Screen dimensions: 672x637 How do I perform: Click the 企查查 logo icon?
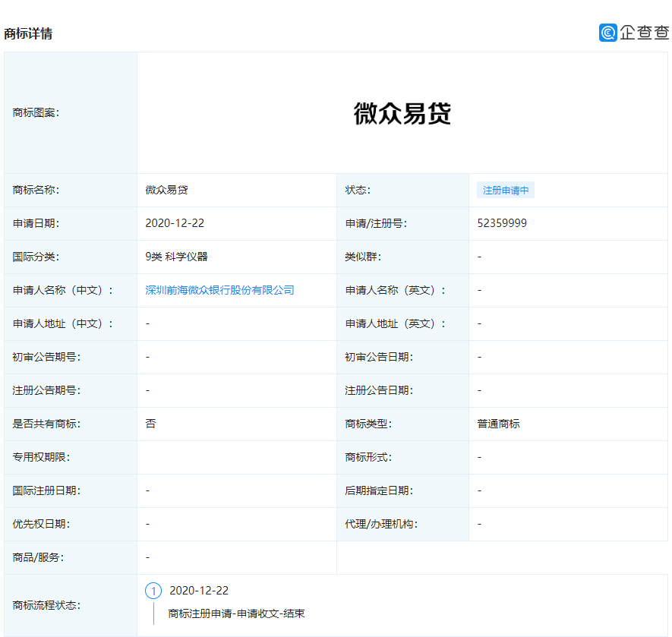pos(607,33)
